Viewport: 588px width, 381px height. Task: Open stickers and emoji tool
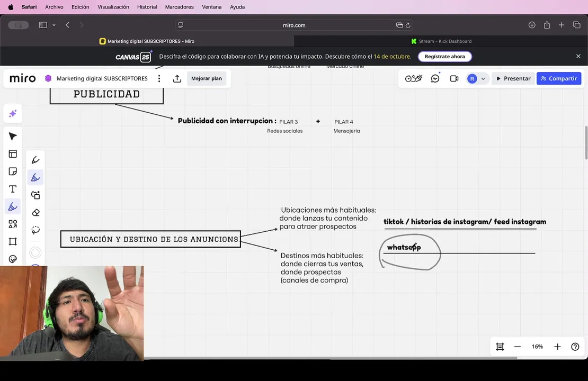(x=13, y=259)
